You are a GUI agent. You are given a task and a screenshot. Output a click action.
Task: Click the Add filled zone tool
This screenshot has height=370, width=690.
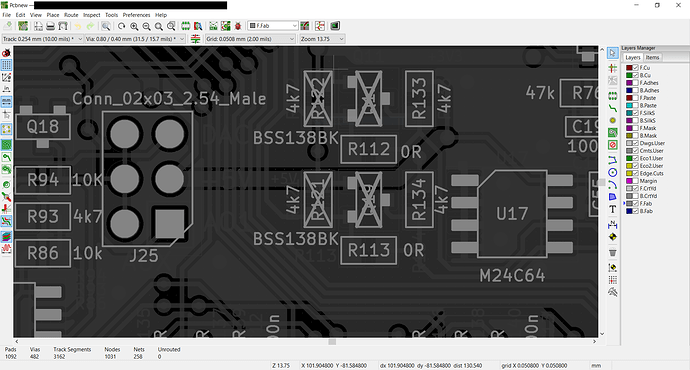(x=613, y=132)
